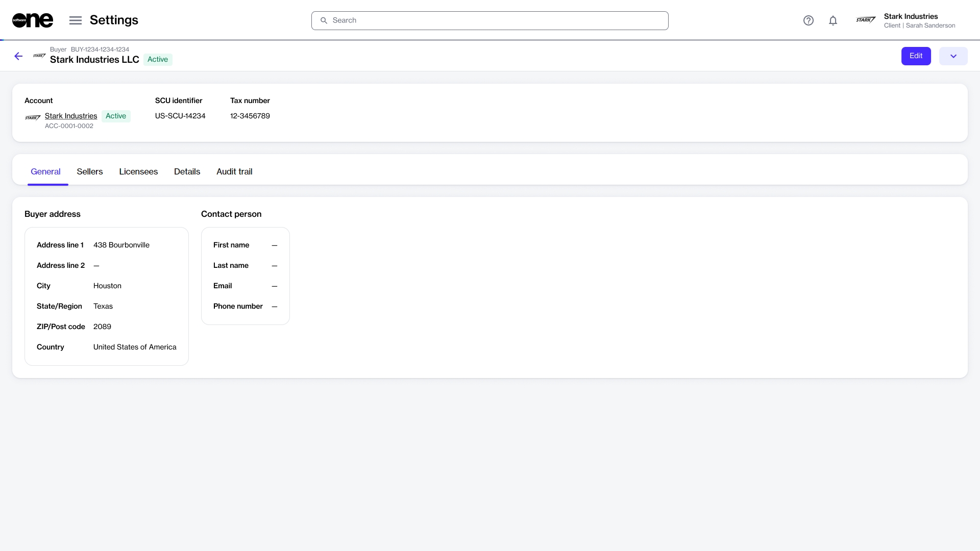
Task: Switch to the Sellers tab
Action: (90, 171)
